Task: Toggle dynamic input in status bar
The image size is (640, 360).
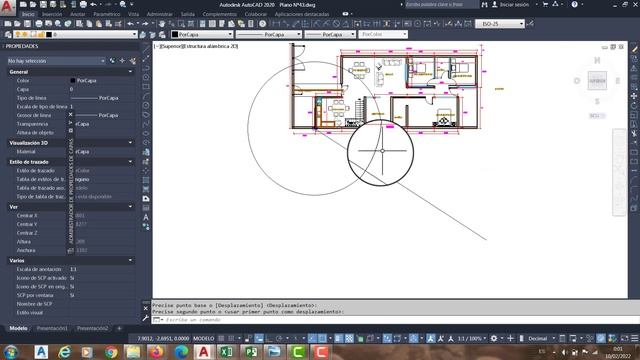Action: [259, 338]
